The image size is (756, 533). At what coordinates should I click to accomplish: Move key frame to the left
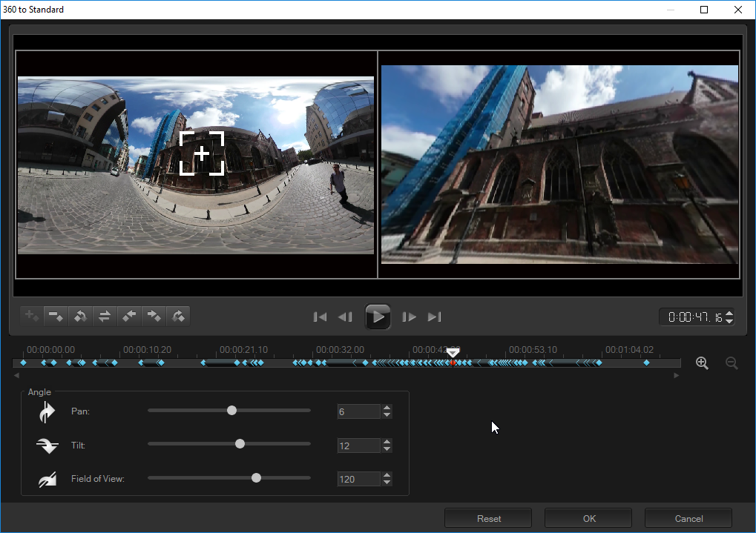click(129, 317)
